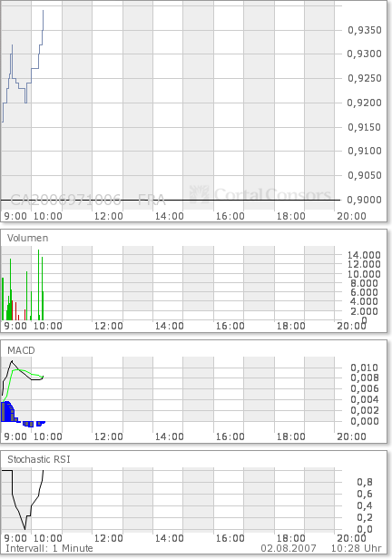This screenshot has width=392, height=559.
Task: Select the 0,9000 price axis value
Action: [x=364, y=200]
